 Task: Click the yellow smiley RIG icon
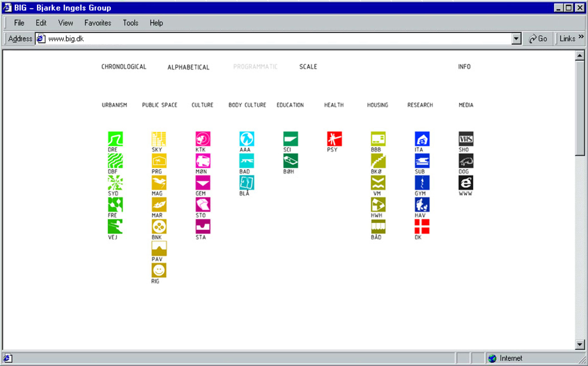pyautogui.click(x=159, y=270)
